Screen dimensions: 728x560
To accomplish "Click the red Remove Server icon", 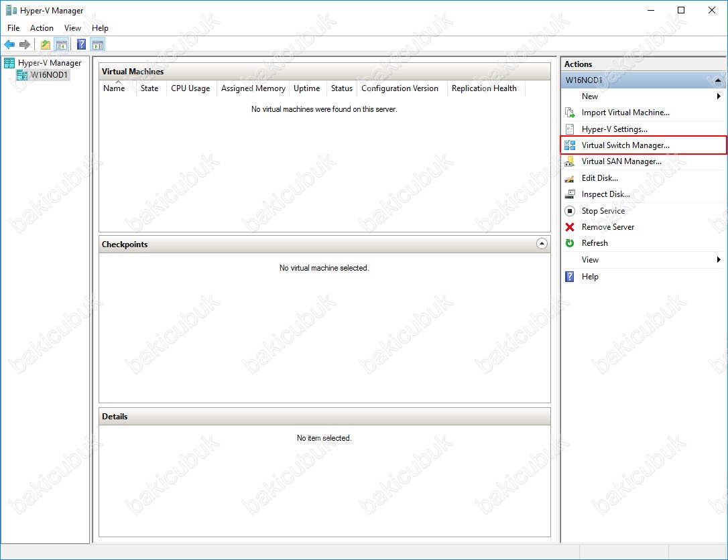I will click(x=570, y=227).
